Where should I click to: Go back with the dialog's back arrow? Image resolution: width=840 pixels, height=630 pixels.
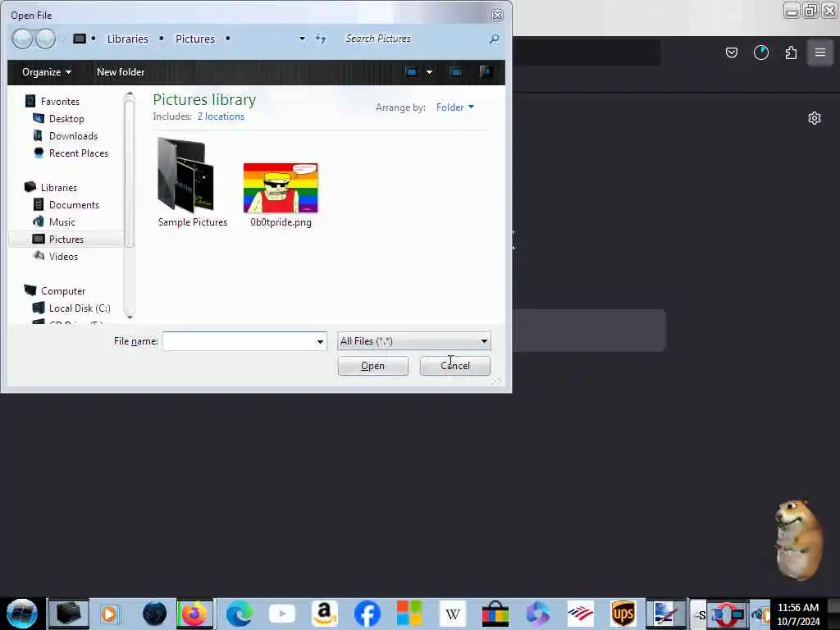click(x=22, y=39)
